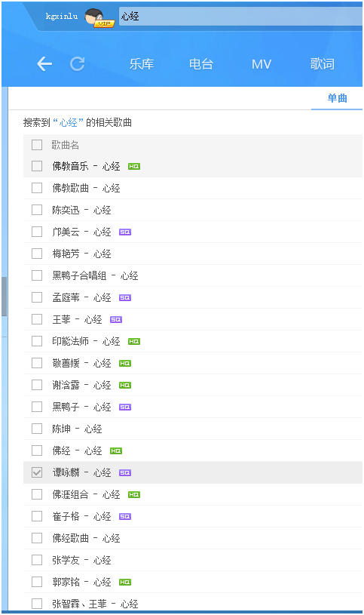Select the 单曲 results tab

point(338,98)
